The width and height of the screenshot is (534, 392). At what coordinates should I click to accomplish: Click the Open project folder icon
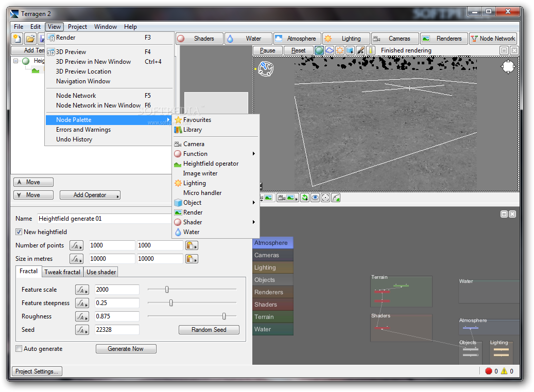(x=30, y=38)
